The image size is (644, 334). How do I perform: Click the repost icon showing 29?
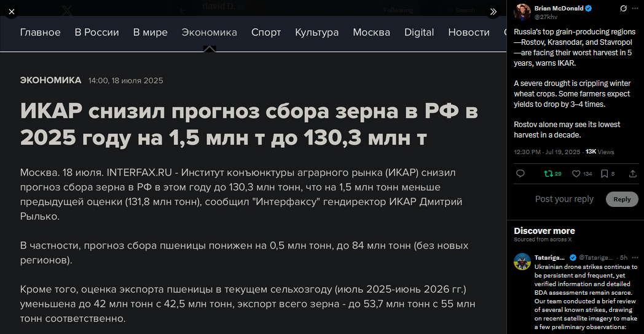point(552,174)
